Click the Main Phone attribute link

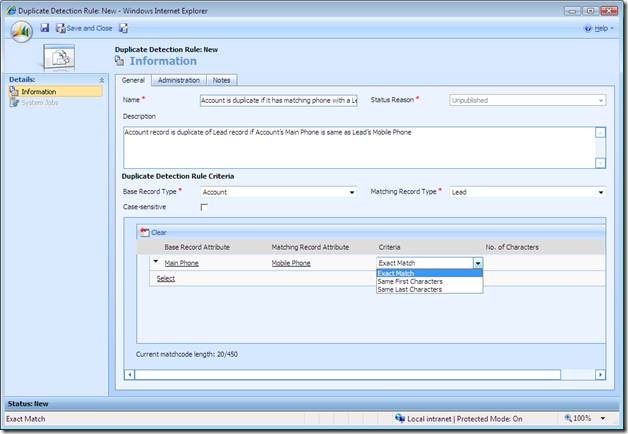point(181,263)
